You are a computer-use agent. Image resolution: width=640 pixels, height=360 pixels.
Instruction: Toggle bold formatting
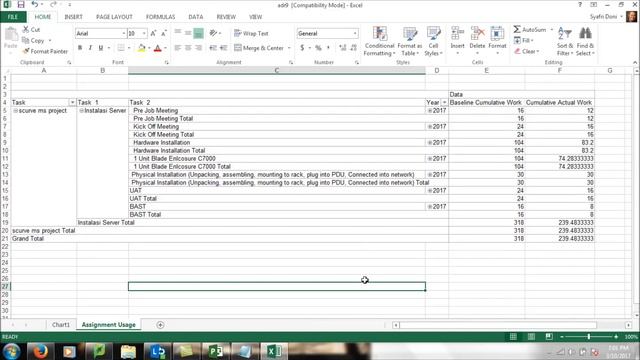click(80, 48)
